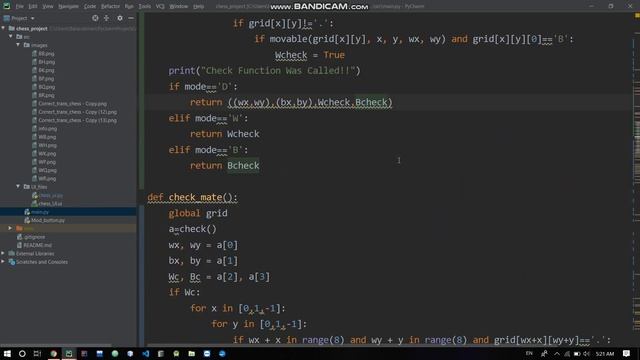
Task: Open the Code menu
Action: pyautogui.click(x=90, y=7)
